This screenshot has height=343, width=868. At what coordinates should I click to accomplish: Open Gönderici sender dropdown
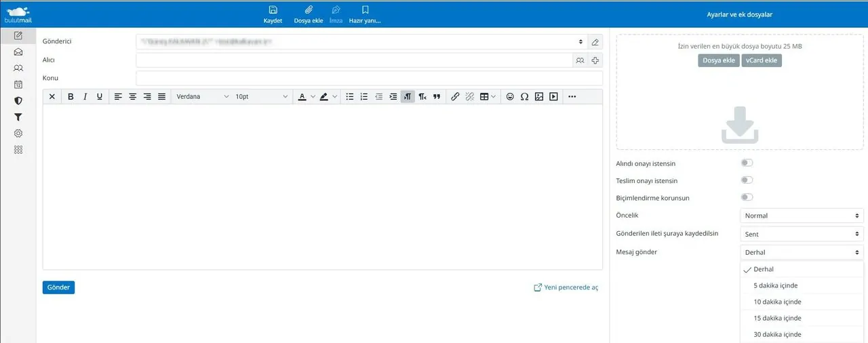[361, 42]
